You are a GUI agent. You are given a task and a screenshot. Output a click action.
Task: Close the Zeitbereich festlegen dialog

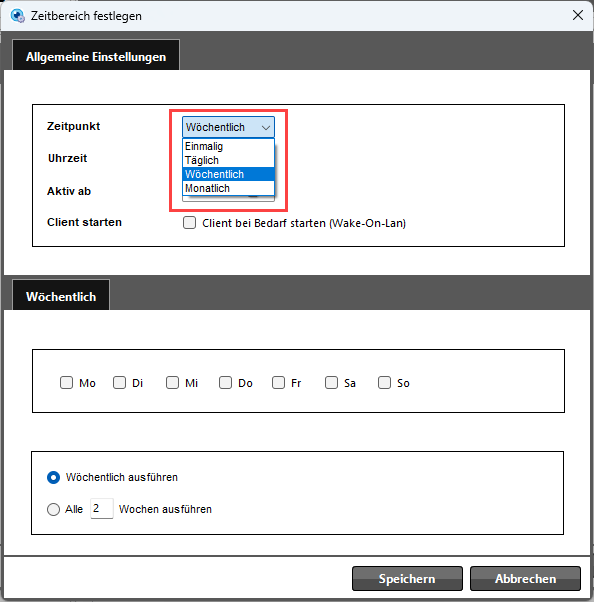pos(577,15)
